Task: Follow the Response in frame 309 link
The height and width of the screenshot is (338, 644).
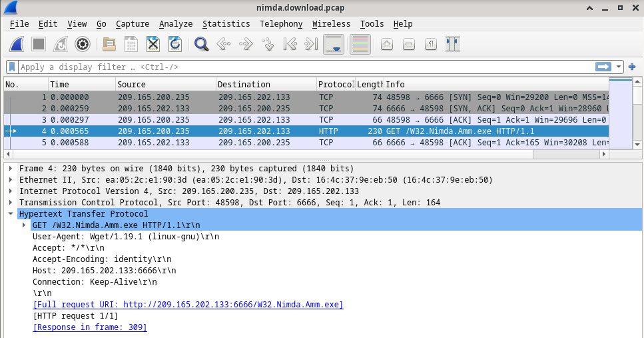Action: pos(89,327)
